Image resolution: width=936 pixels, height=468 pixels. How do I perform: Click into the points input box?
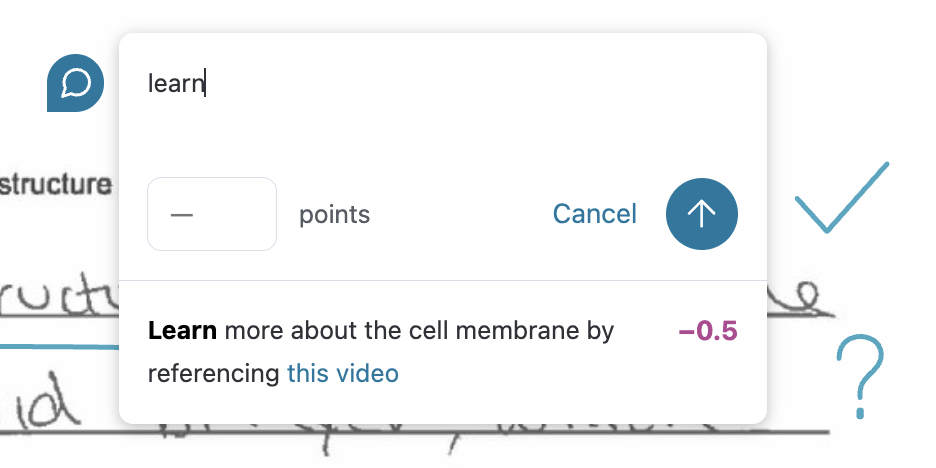click(x=211, y=214)
